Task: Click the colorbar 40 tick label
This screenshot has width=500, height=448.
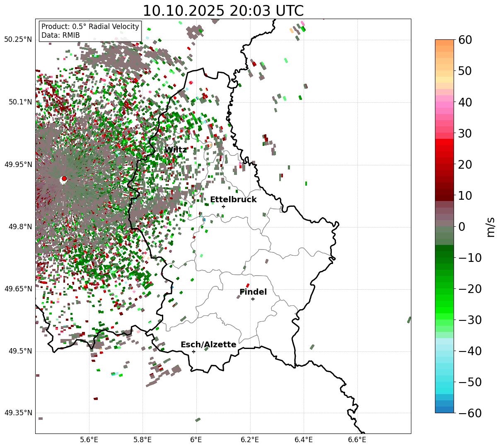Action: (x=464, y=102)
